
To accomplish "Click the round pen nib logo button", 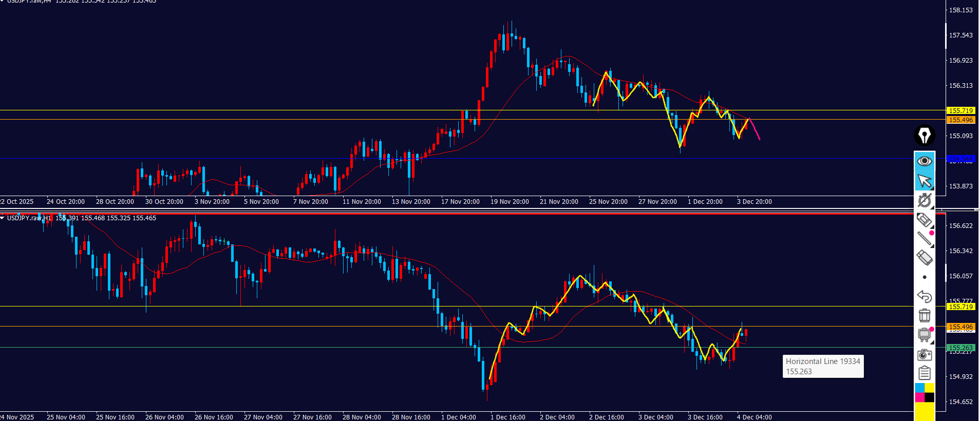I will [925, 136].
